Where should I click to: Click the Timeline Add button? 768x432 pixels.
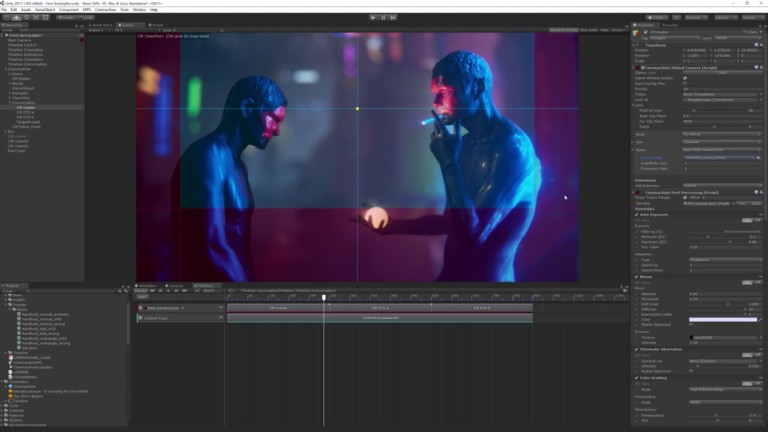pos(142,296)
